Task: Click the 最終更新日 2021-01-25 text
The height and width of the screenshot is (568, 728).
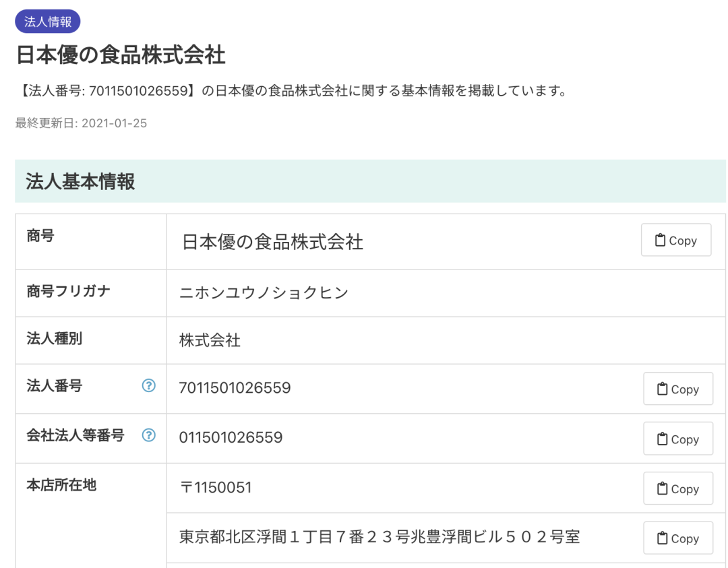Action: (x=81, y=123)
